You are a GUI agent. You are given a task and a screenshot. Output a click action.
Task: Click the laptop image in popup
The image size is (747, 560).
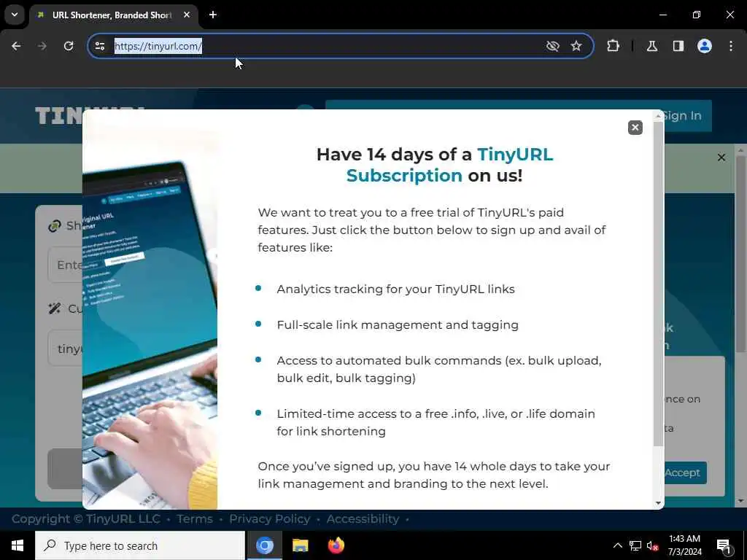150,309
